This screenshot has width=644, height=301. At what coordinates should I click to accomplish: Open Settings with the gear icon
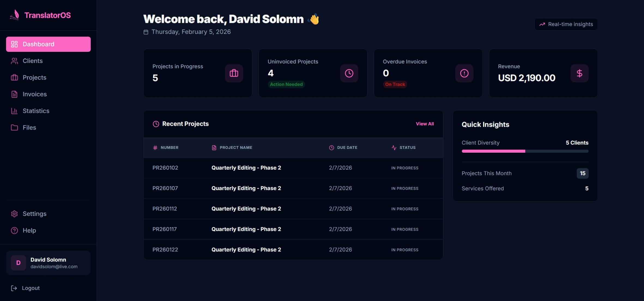coord(14,214)
